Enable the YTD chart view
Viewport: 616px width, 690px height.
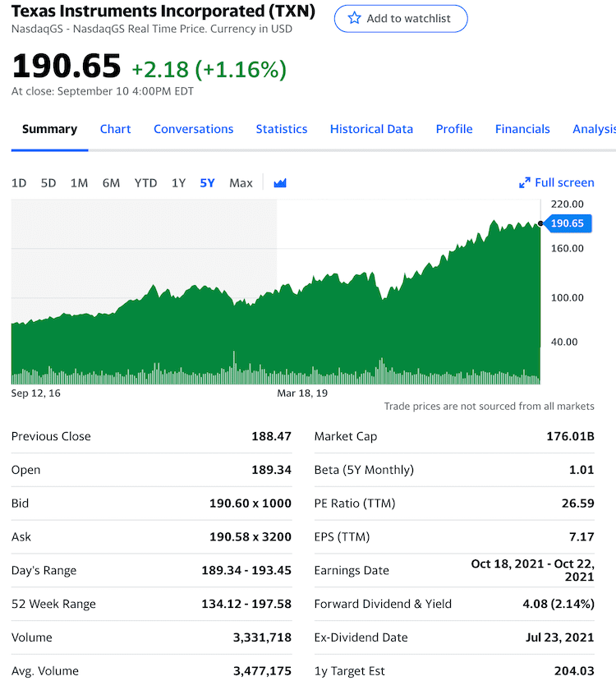tap(145, 183)
